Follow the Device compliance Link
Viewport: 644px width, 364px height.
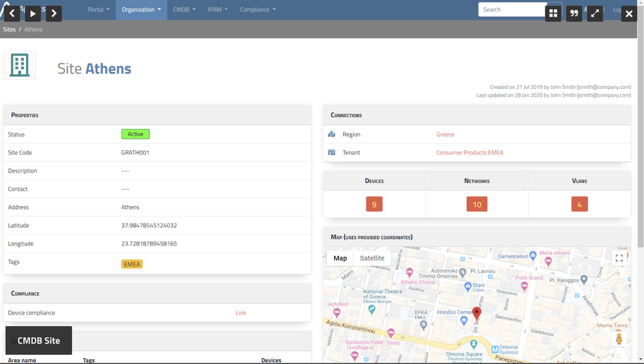(x=241, y=313)
